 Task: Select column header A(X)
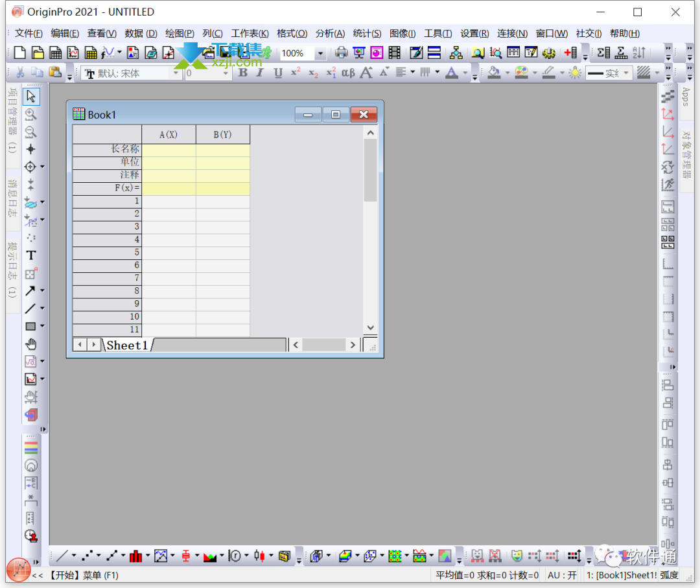pyautogui.click(x=169, y=134)
